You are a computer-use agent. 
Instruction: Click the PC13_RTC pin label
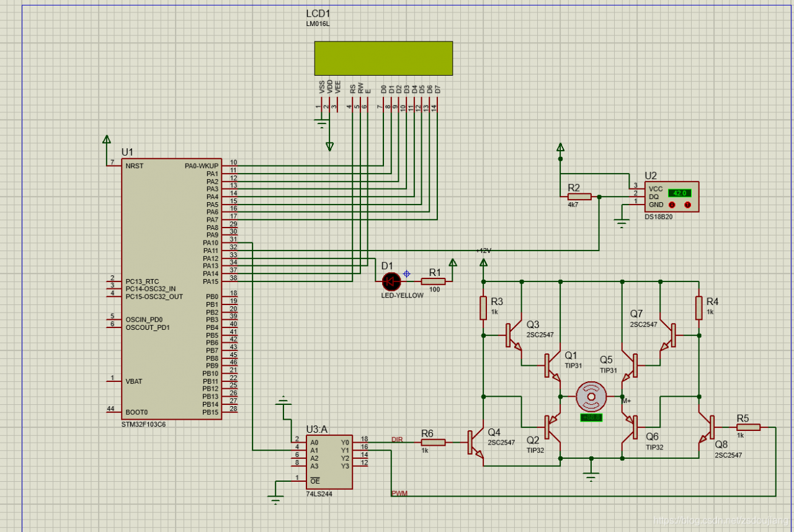point(142,282)
